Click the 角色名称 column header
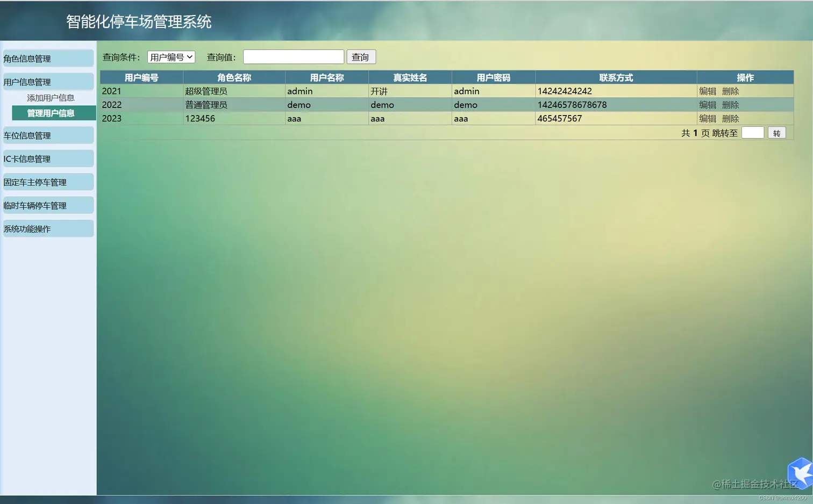Viewport: 813px width, 504px height. [234, 77]
